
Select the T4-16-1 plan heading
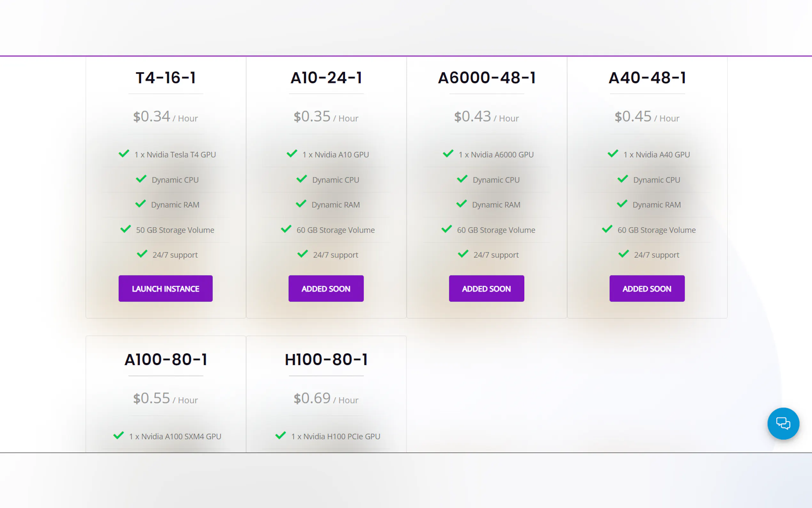pyautogui.click(x=166, y=78)
